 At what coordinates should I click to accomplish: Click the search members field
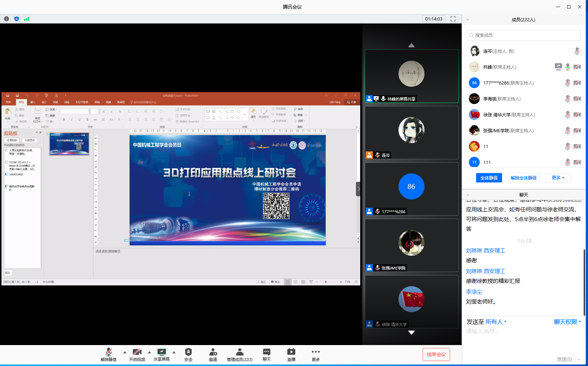[x=524, y=35]
